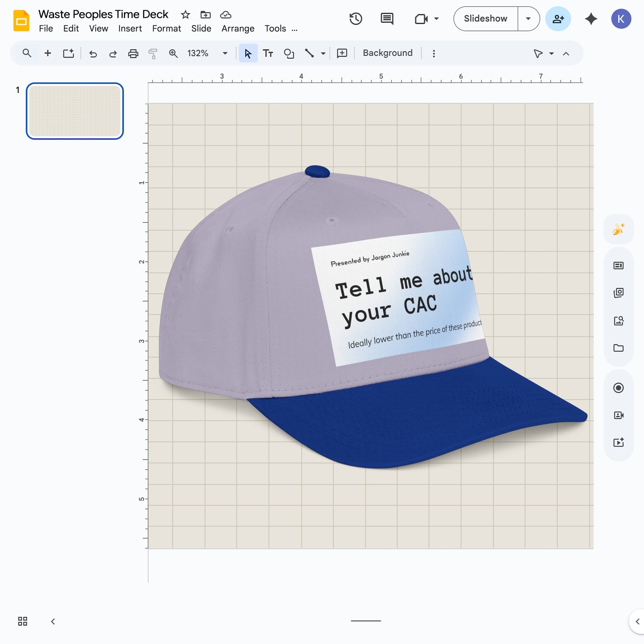Image resolution: width=644 pixels, height=644 pixels.
Task: Open the folder icon in the sidebar
Action: [x=619, y=348]
